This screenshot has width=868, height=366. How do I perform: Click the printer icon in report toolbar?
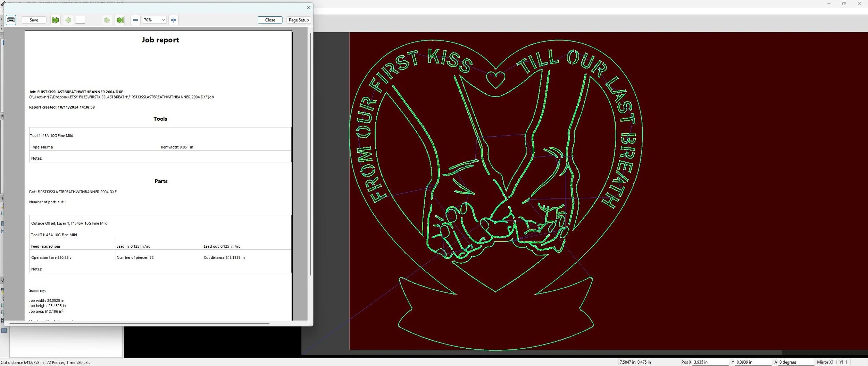coord(11,20)
